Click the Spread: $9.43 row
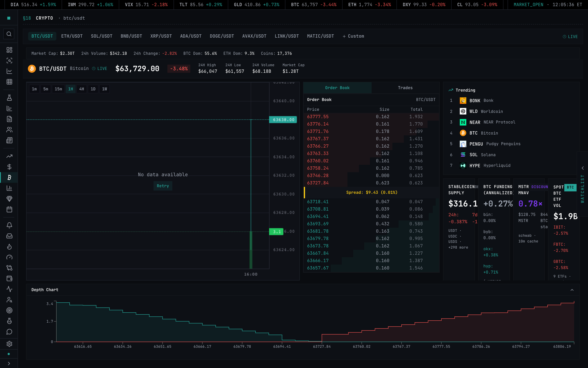This screenshot has height=368, width=588. click(371, 192)
